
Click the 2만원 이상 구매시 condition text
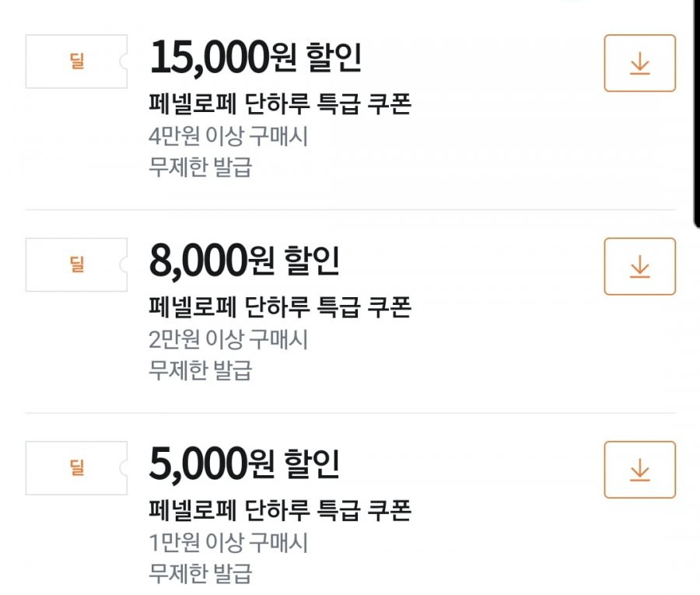pos(228,339)
